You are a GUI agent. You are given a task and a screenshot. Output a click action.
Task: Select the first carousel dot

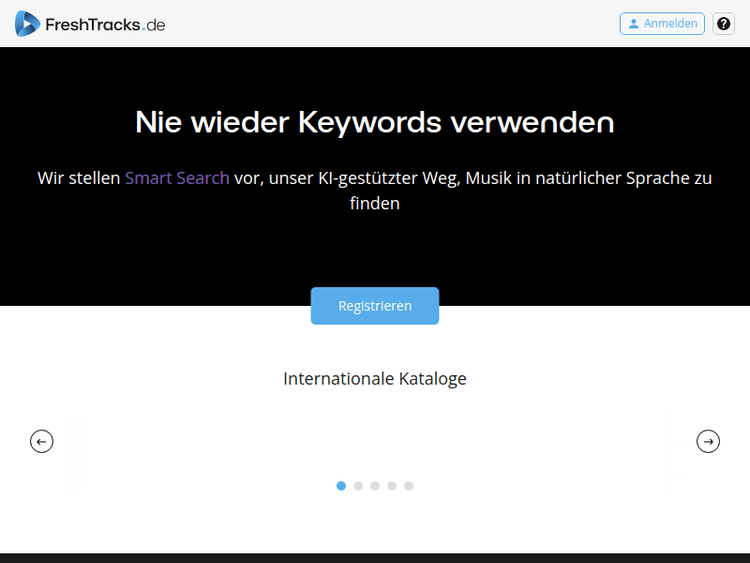pyautogui.click(x=341, y=486)
